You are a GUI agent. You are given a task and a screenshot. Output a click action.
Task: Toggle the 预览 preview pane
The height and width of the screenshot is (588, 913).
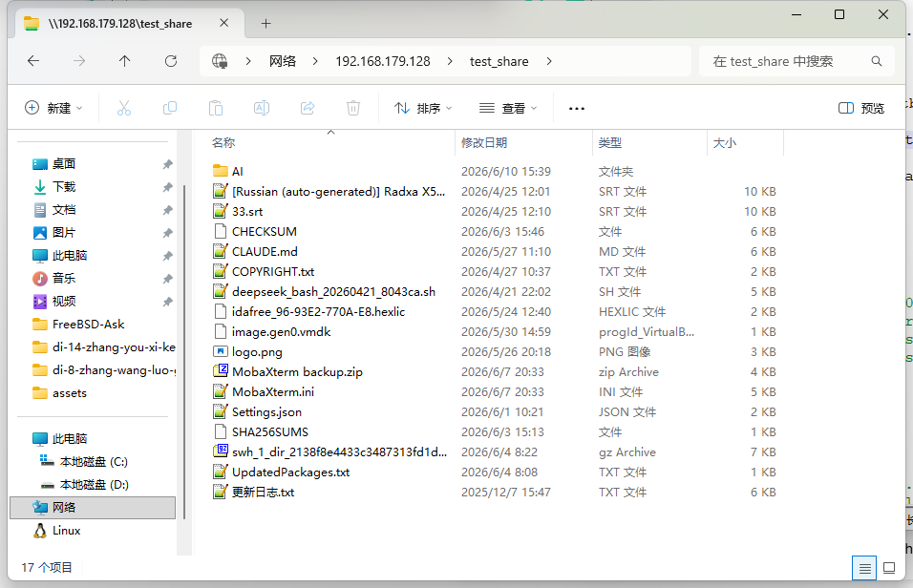click(x=861, y=108)
